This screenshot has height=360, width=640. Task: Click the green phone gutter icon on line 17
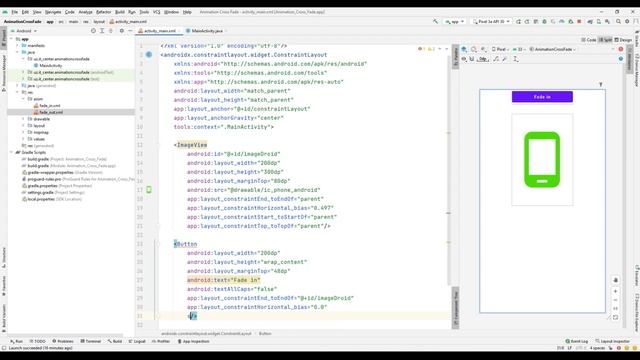pos(149,189)
